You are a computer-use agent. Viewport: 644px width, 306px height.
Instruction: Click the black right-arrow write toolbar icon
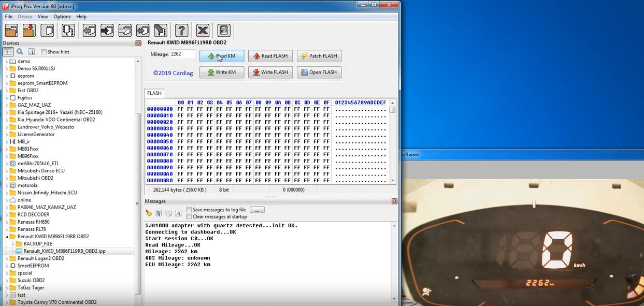pyautogui.click(x=107, y=31)
